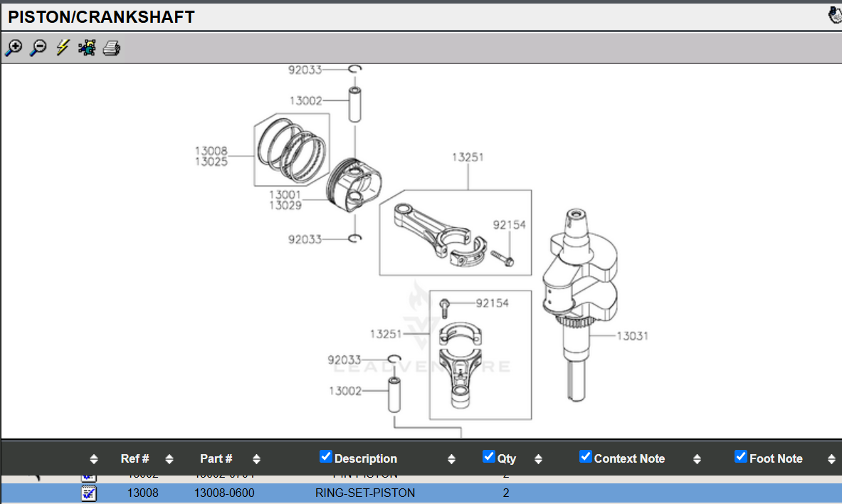Click the fit-diagram selection icon

(87, 48)
